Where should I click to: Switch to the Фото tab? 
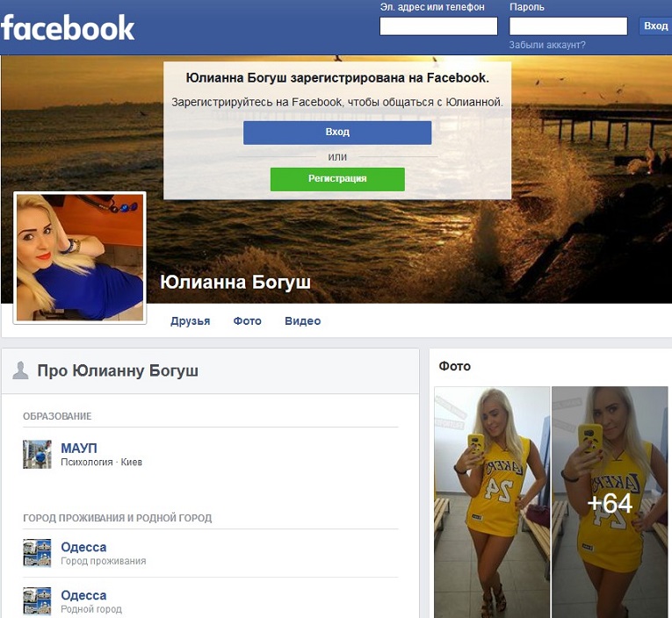point(248,320)
